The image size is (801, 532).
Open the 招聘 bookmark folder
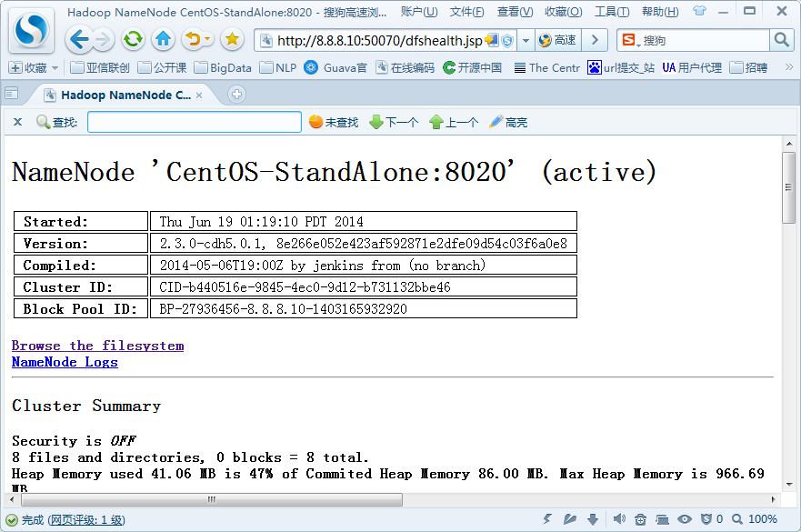click(x=749, y=67)
